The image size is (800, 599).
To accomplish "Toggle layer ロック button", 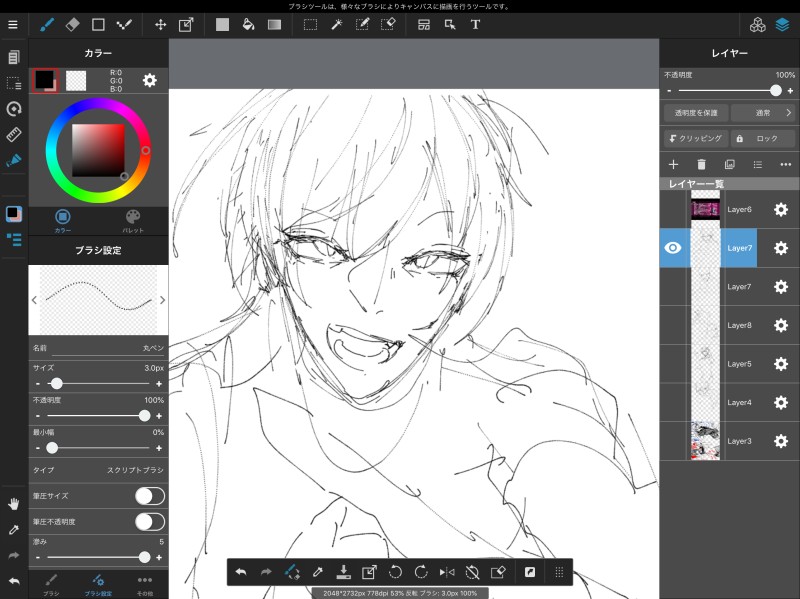I will pyautogui.click(x=763, y=138).
